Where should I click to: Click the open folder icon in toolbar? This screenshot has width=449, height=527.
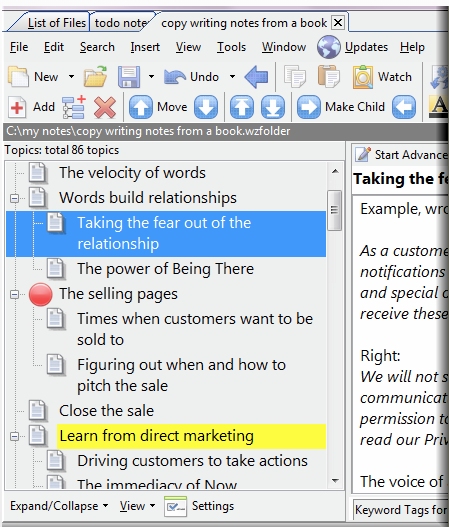95,77
